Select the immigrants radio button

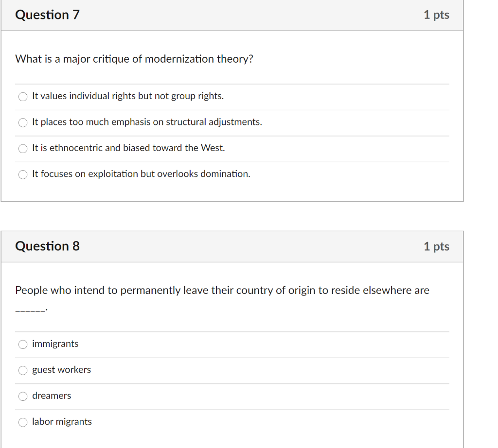[23, 344]
